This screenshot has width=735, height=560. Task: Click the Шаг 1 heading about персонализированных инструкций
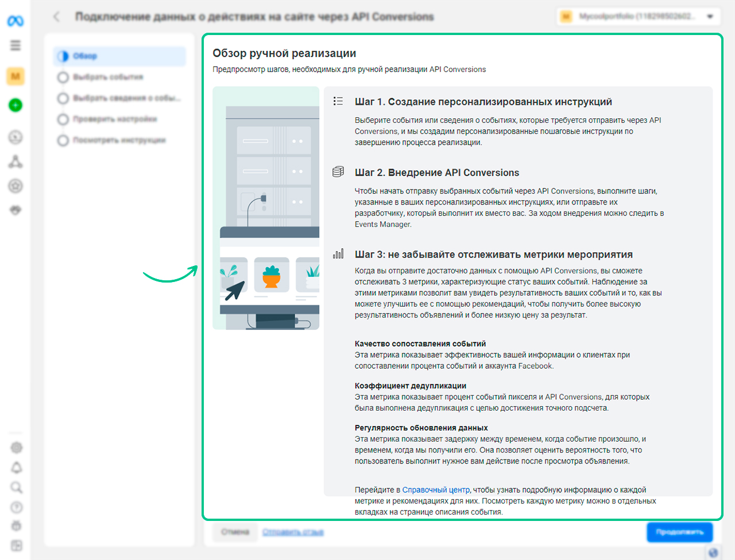[483, 102]
